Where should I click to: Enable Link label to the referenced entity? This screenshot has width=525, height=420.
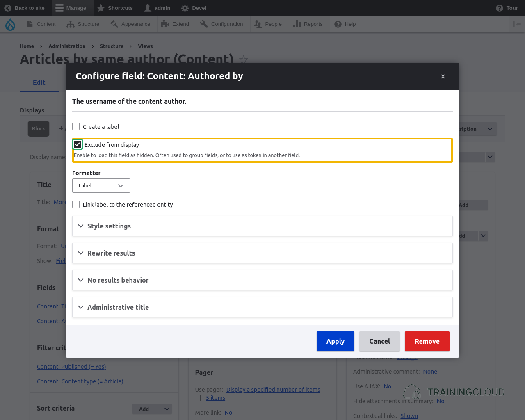coord(76,204)
